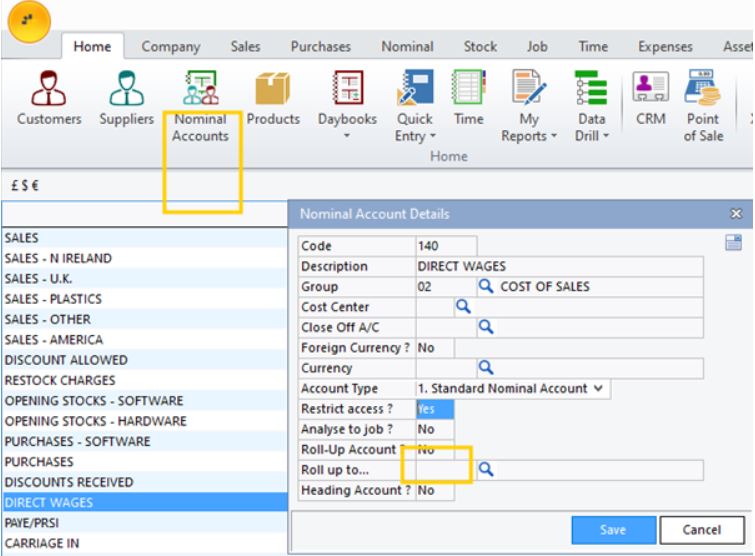Click the Roll up to lookup magnifier
The image size is (755, 556).
pos(486,469)
